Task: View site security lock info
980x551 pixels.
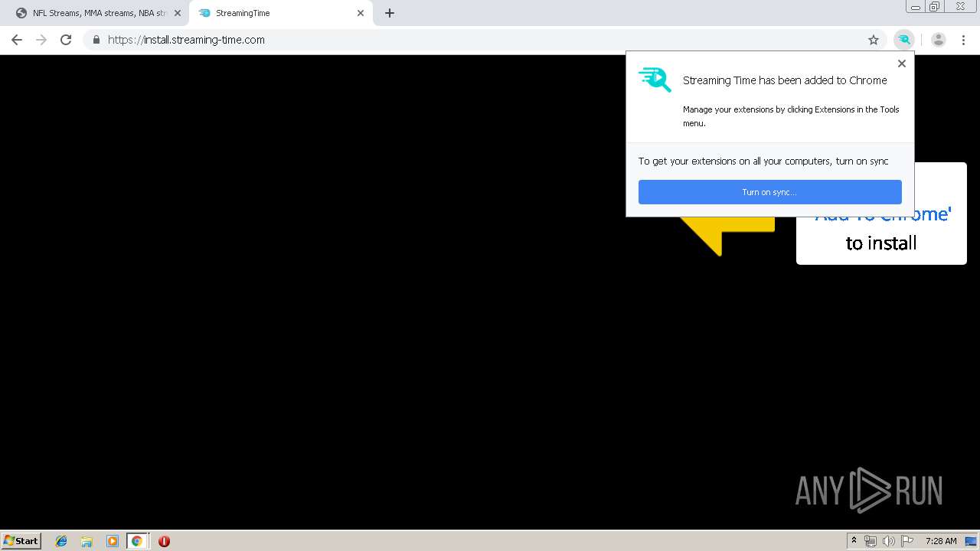Action: [x=96, y=40]
